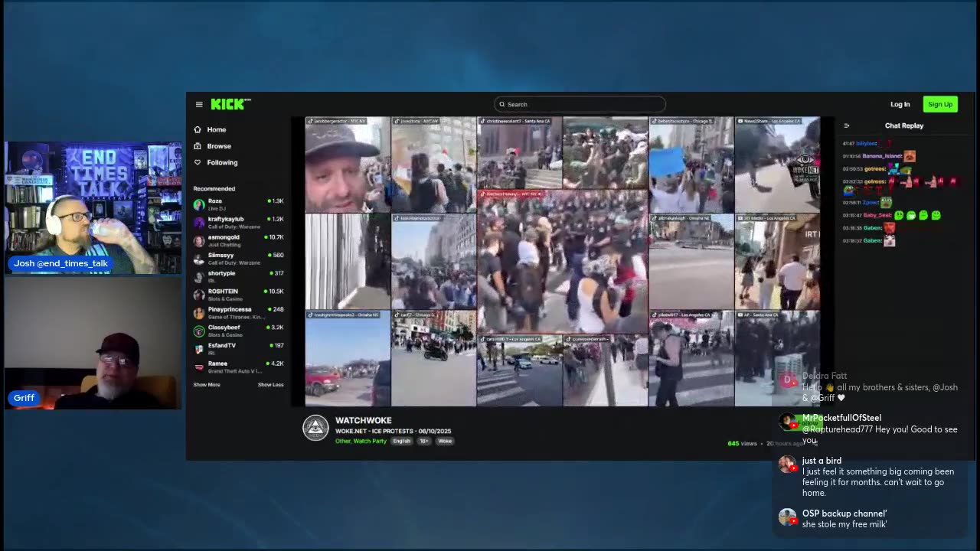Screen dimensions: 980x551
Task: Focus the Kick search field
Action: coord(580,104)
